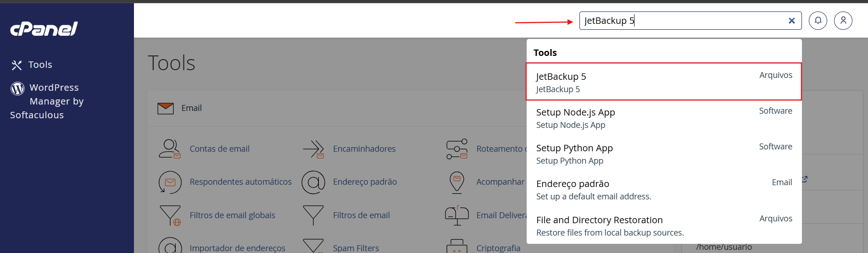Clear the search box with the X
The height and width of the screenshot is (253, 868).
coord(791,21)
